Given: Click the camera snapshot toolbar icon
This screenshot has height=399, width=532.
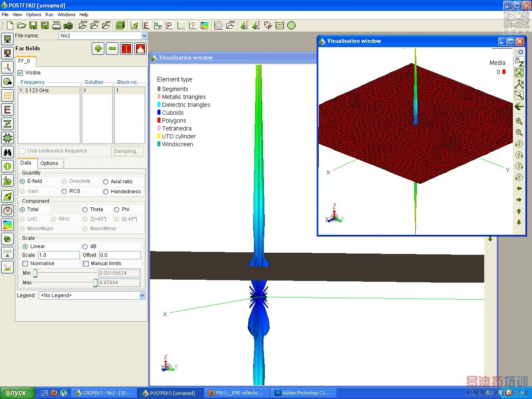Looking at the screenshot, I should coord(68,26).
